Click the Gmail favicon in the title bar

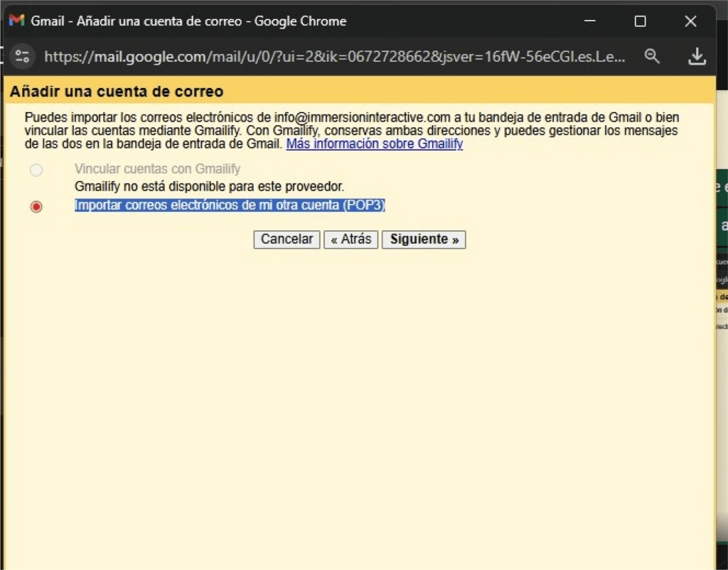pos(16,21)
